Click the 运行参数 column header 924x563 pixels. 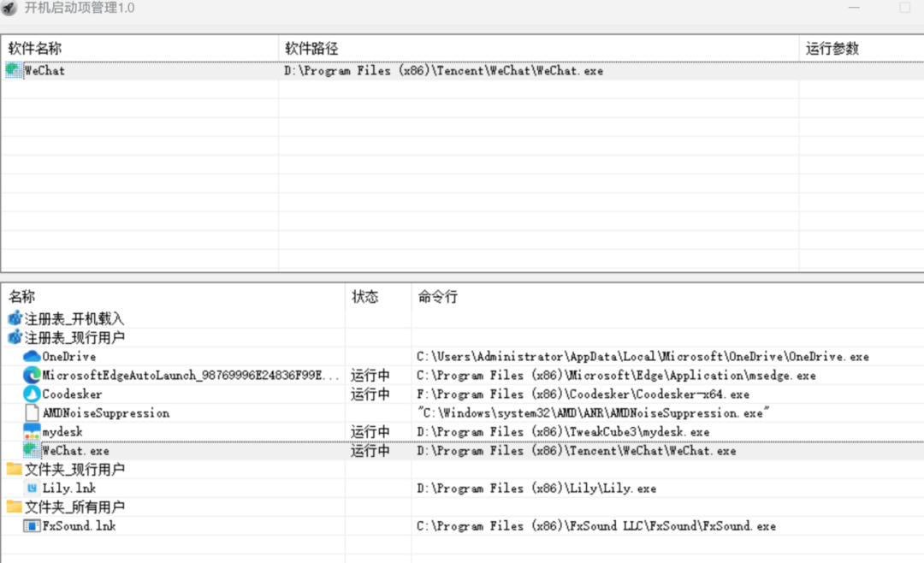[862, 48]
